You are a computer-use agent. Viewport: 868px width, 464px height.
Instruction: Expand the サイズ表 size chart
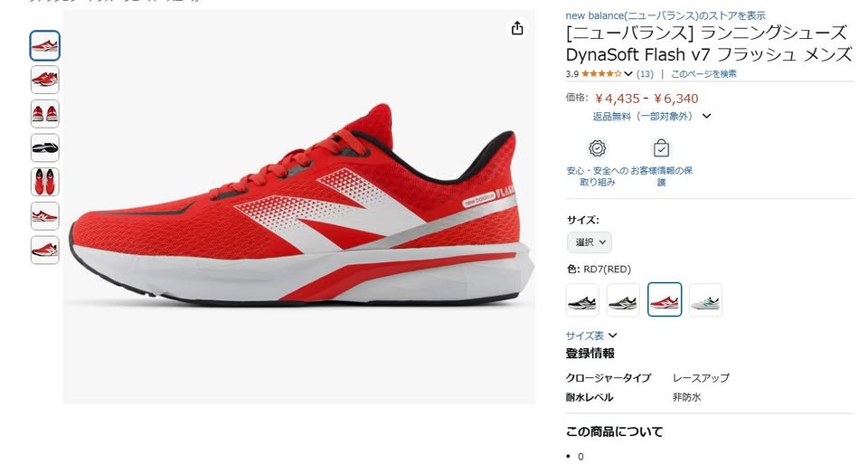click(590, 336)
